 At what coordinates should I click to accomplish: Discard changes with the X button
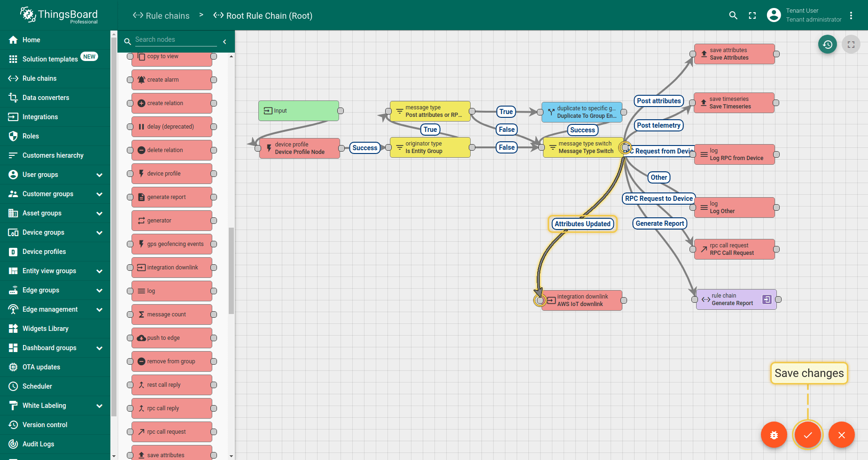(x=841, y=435)
